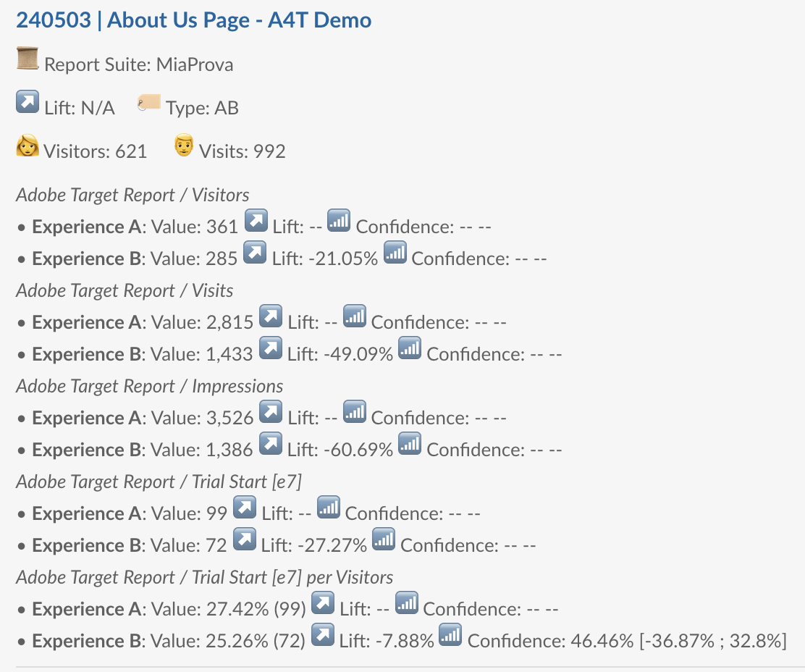Click the Value: 99 text
805x672 pixels.
(189, 513)
